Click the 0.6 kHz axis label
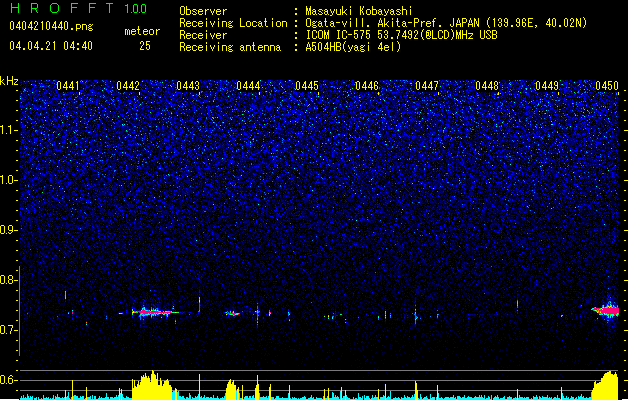This screenshot has width=629, height=400. tap(9, 380)
